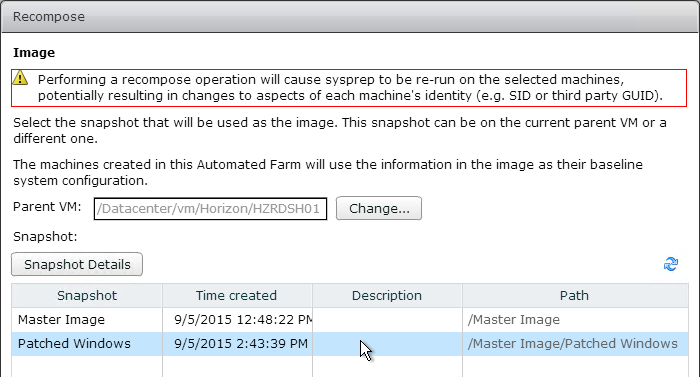Click the Recompose dialog title bar
The image size is (700, 377).
pyautogui.click(x=350, y=17)
